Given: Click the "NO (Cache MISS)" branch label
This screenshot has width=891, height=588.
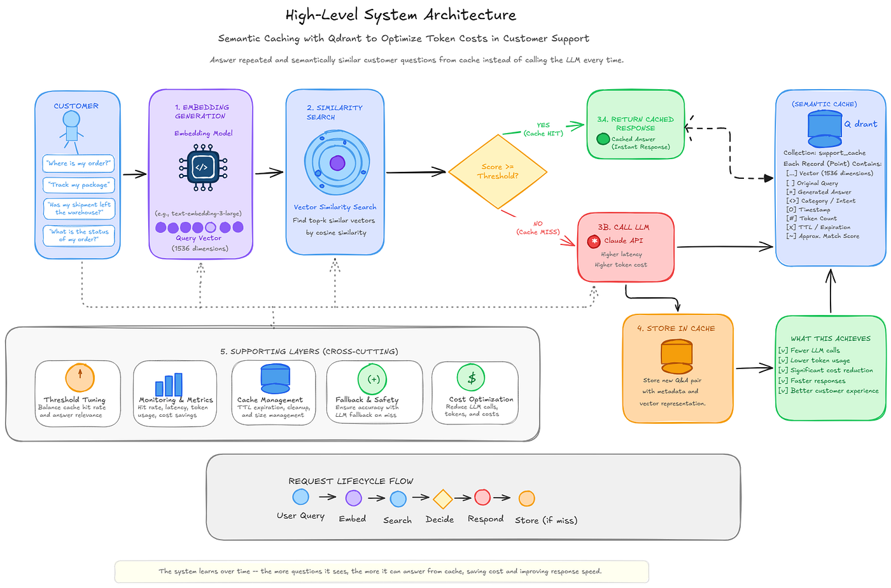Looking at the screenshot, I should point(538,228).
